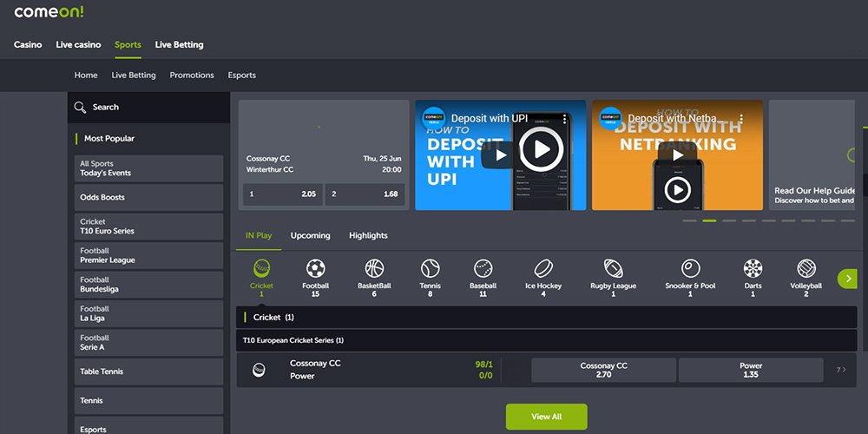
Task: Open Football Bundesliga
Action: coord(148,285)
